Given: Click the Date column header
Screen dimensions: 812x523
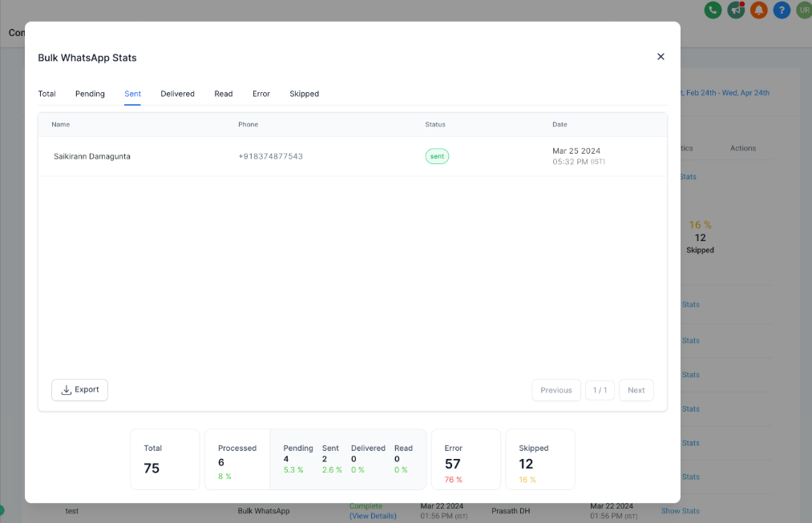Looking at the screenshot, I should pyautogui.click(x=560, y=124).
